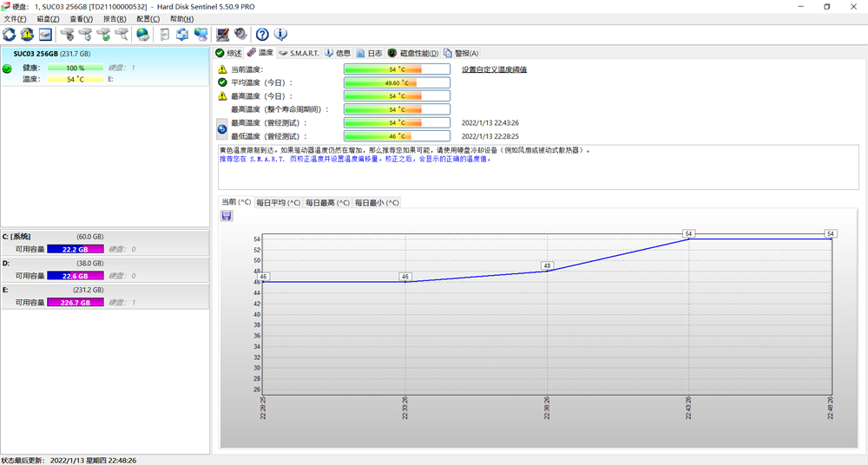Click the speaker sound toolbar icon
The image size is (868, 465).
coord(240,35)
